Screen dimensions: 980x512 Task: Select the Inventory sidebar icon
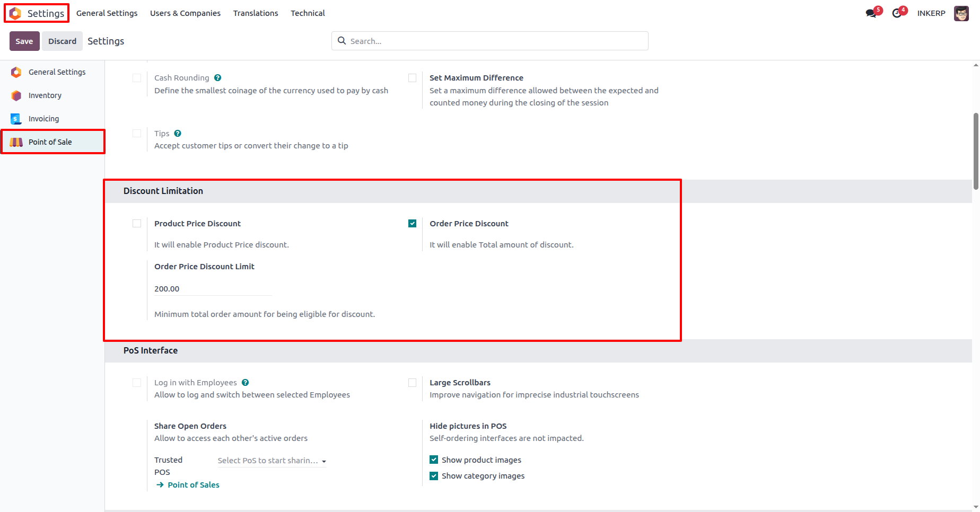16,95
